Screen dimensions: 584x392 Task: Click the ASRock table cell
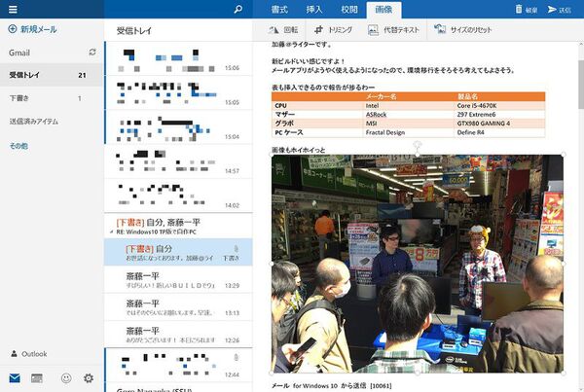tap(408, 115)
